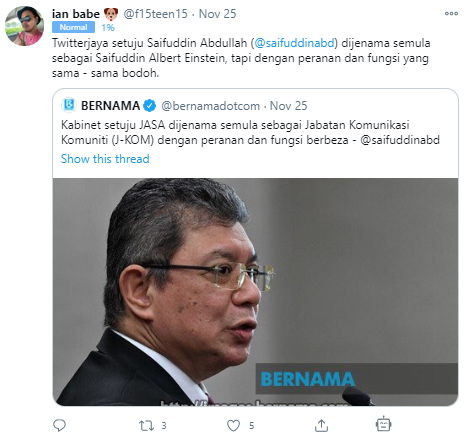Open the three-dot more options menu
Image resolution: width=469 pixels, height=444 pixels.
pos(451,13)
